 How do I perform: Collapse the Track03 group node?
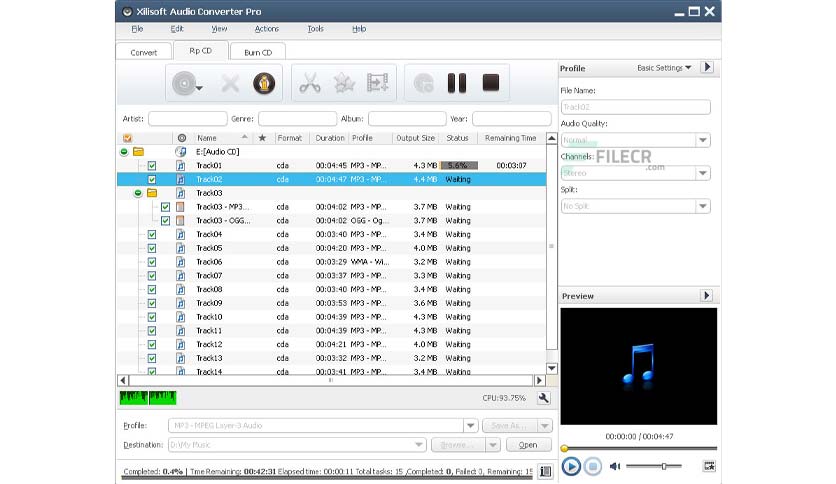138,193
